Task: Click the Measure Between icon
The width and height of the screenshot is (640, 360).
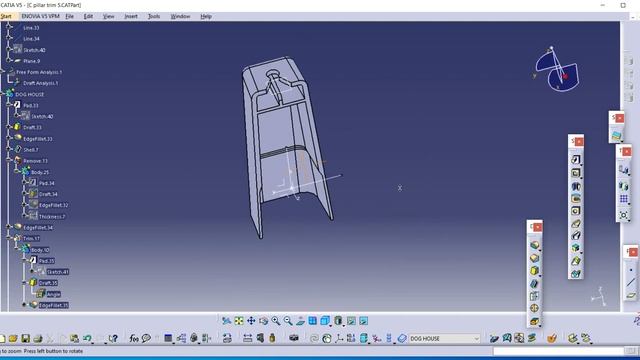Action: (247, 338)
